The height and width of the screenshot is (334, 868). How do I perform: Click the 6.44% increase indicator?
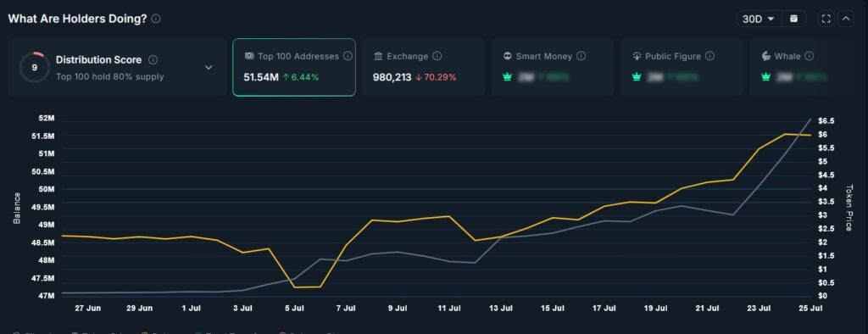tap(301, 77)
